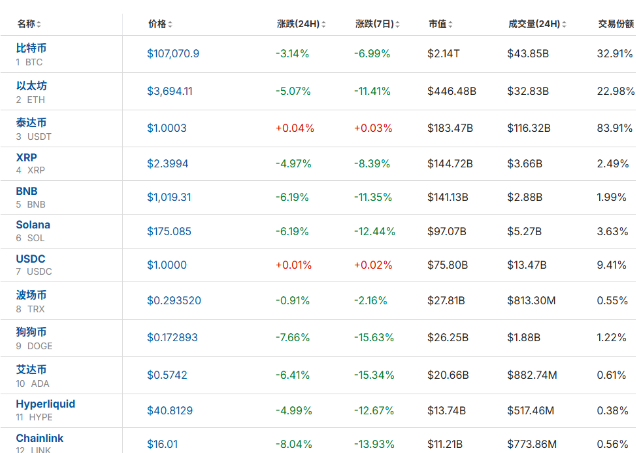Select the 泰达币 name link
Viewport: 636px width, 453px height.
(x=31, y=123)
